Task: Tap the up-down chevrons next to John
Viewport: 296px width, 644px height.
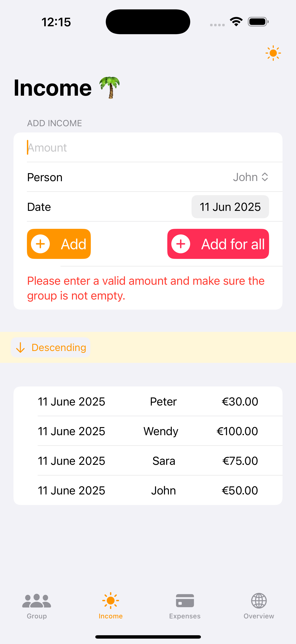Action: (265, 177)
